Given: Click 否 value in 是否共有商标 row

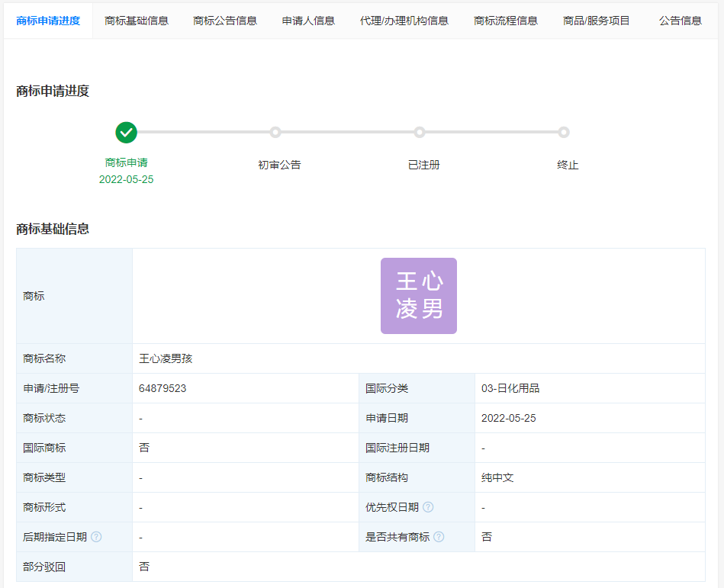Looking at the screenshot, I should (x=487, y=537).
